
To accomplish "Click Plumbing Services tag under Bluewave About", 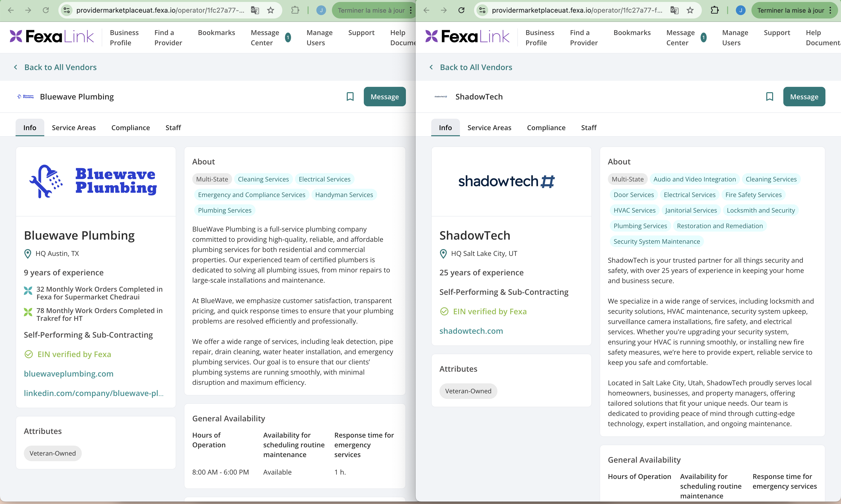I will 225,210.
